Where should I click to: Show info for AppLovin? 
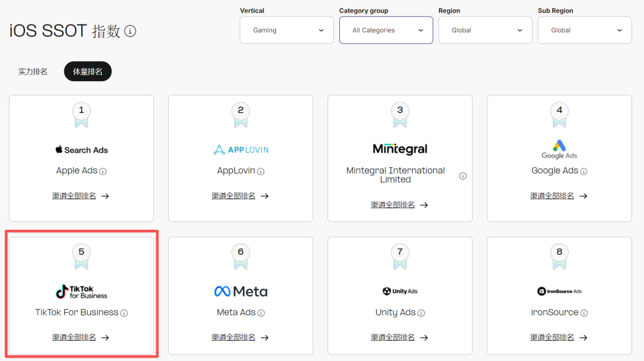tap(261, 171)
